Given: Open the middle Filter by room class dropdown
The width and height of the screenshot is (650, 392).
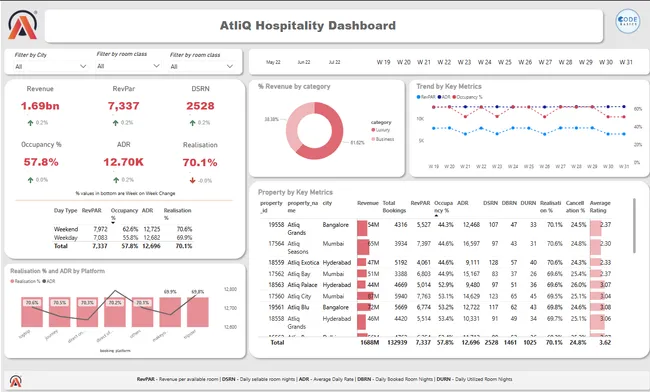Looking at the screenshot, I should tap(128, 66).
